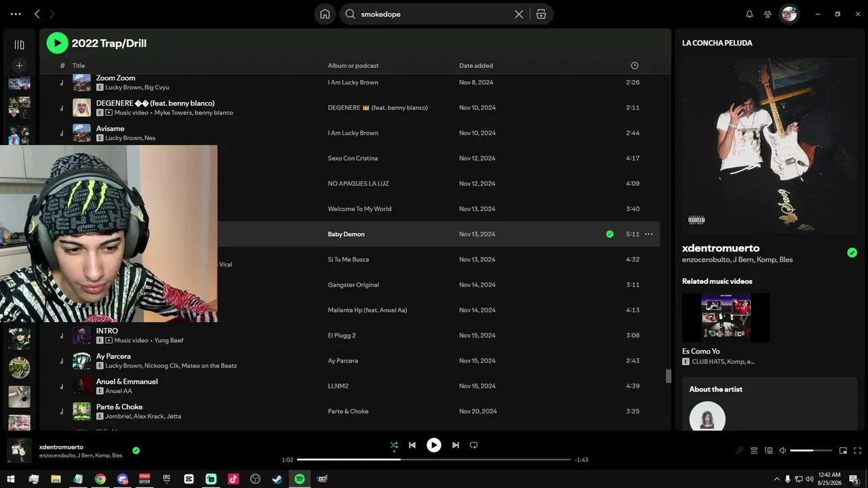Viewport: 868px width, 488px height.
Task: Open Steam from the taskbar
Action: [277, 479]
